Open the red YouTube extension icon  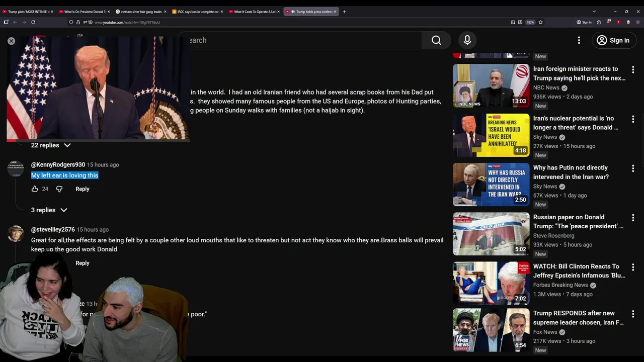pyautogui.click(x=618, y=22)
